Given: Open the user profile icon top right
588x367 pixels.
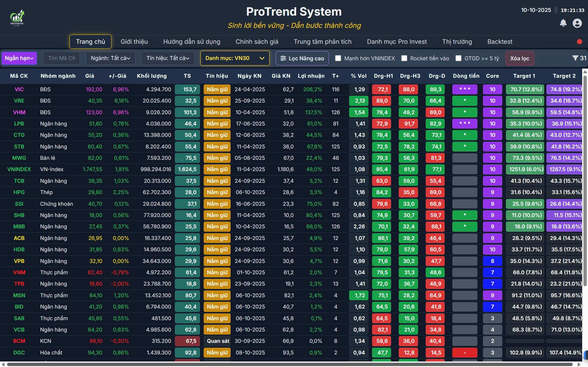Looking at the screenshot, I should [x=577, y=23].
